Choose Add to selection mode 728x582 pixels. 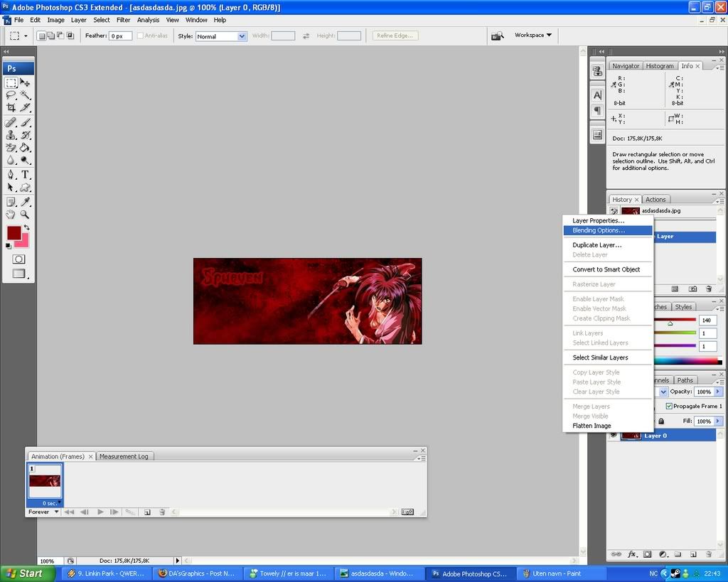coord(50,36)
